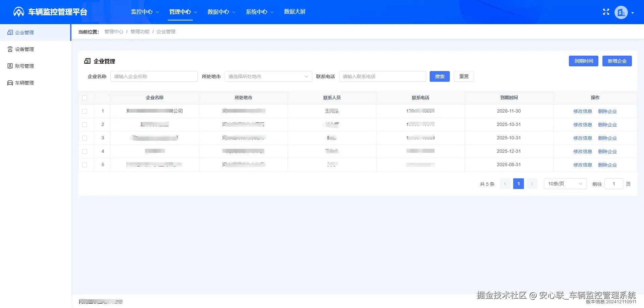The width and height of the screenshot is (644, 308).
Task: Open the 数据大屏 menu item
Action: 295,12
